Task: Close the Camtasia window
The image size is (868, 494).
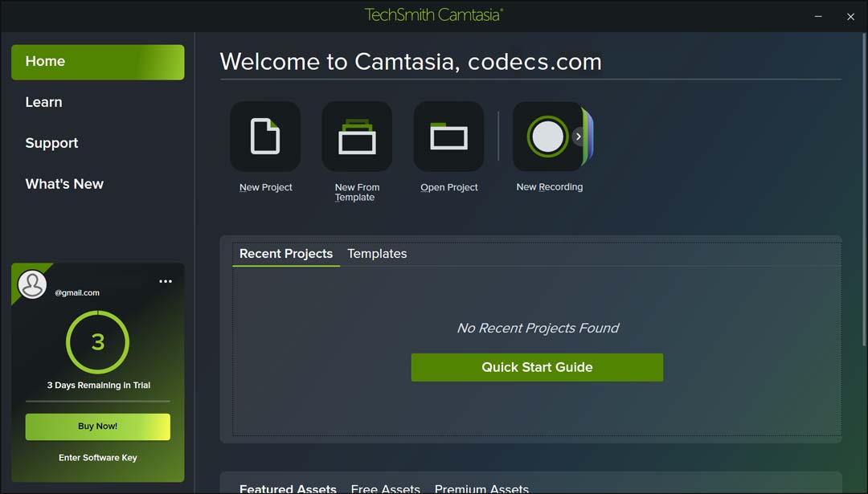Action: [x=851, y=17]
